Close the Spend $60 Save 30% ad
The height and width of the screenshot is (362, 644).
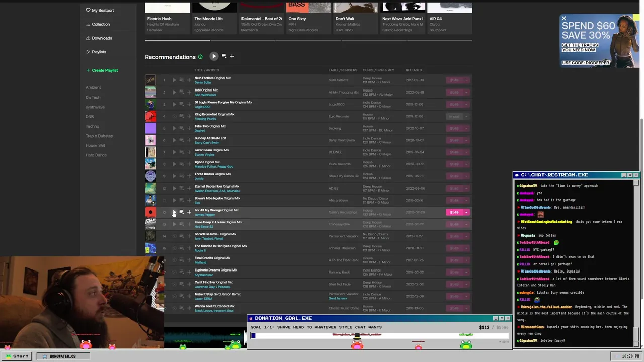563,19
